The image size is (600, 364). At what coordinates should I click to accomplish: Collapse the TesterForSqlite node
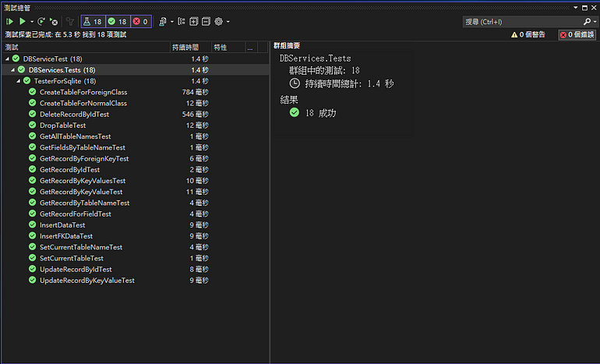click(18, 81)
